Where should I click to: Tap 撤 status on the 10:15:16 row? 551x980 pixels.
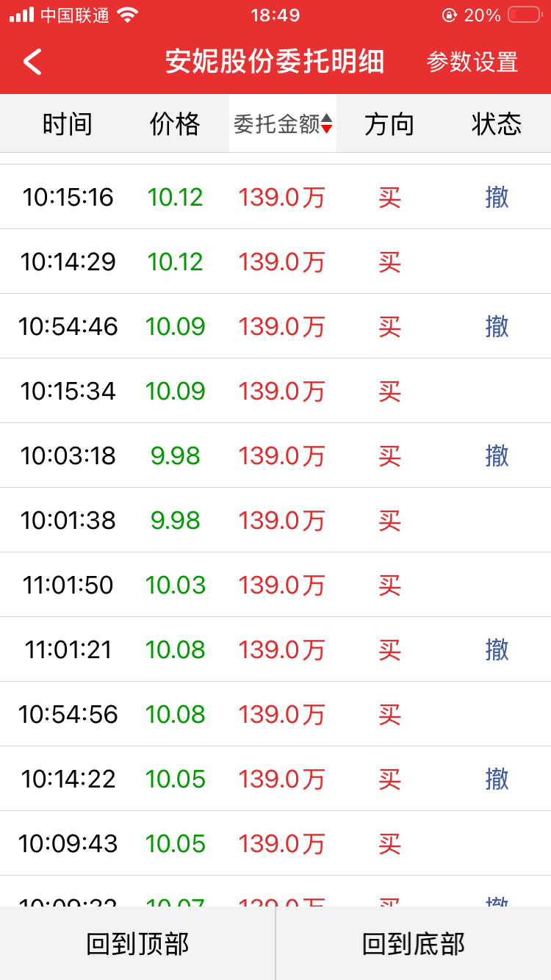[497, 197]
